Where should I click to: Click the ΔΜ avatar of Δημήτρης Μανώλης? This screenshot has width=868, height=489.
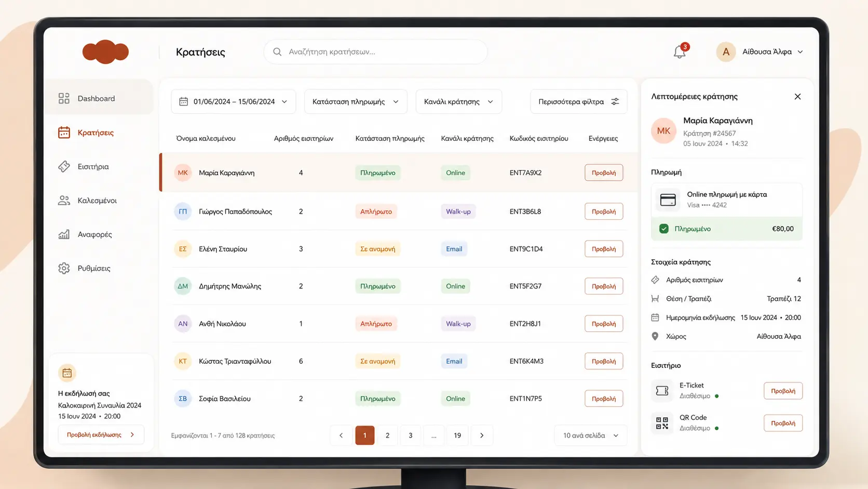(x=183, y=286)
